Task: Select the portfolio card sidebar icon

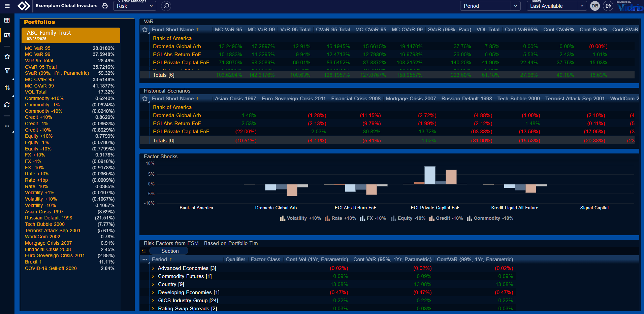Action: [x=7, y=35]
